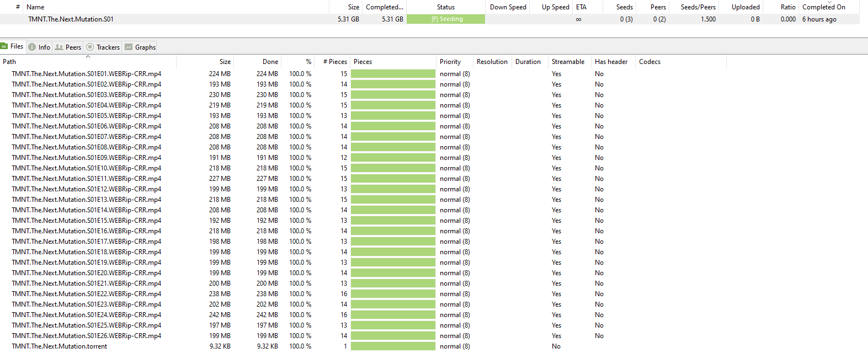
Task: Click the green Seeding status bar
Action: 446,19
